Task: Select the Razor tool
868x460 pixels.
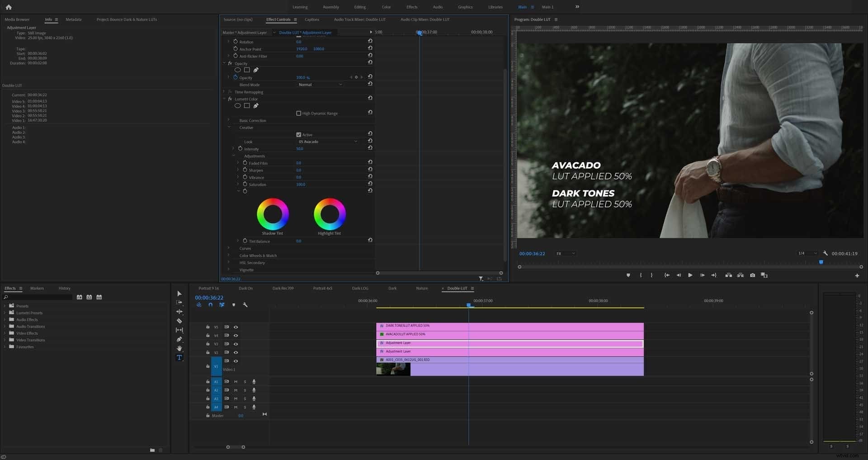Action: pyautogui.click(x=179, y=321)
